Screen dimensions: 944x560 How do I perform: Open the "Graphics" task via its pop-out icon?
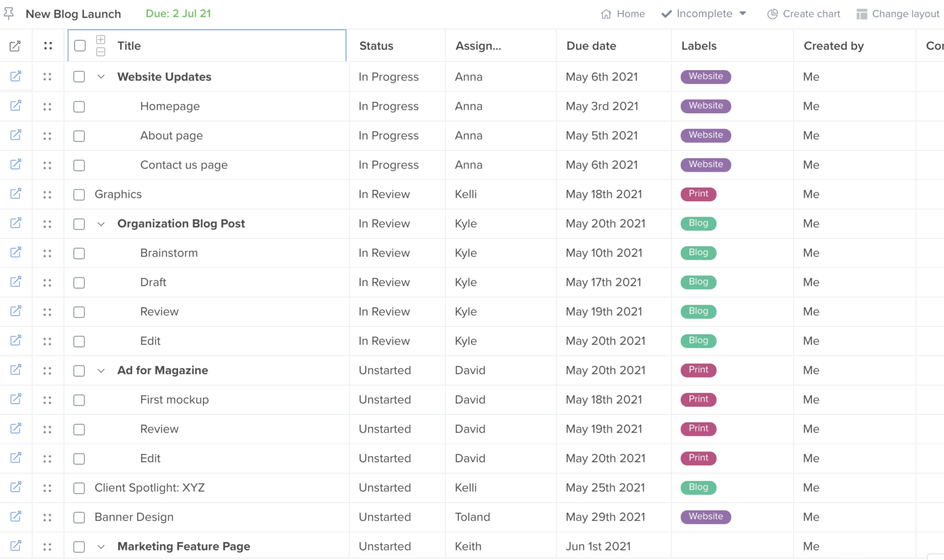[x=15, y=194]
